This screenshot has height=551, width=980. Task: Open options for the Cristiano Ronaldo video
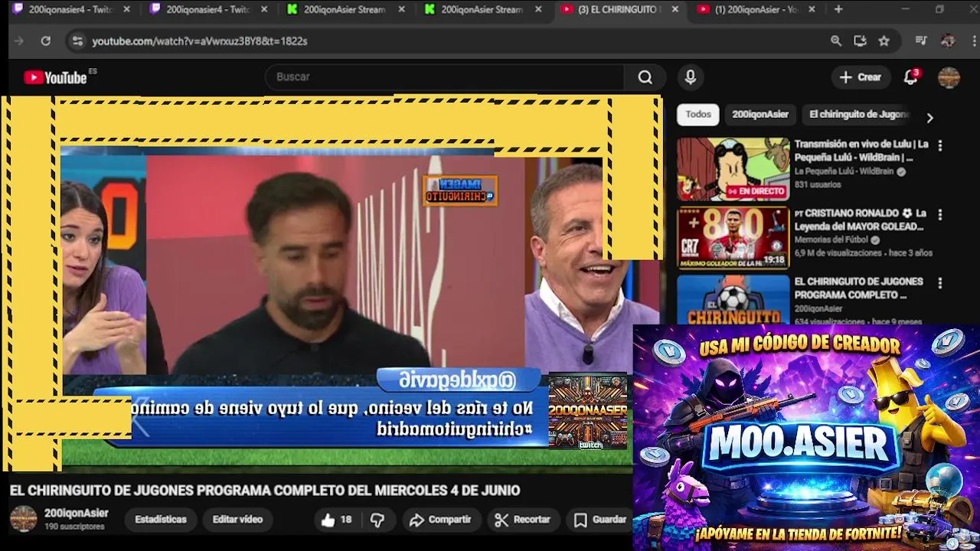pyautogui.click(x=940, y=215)
